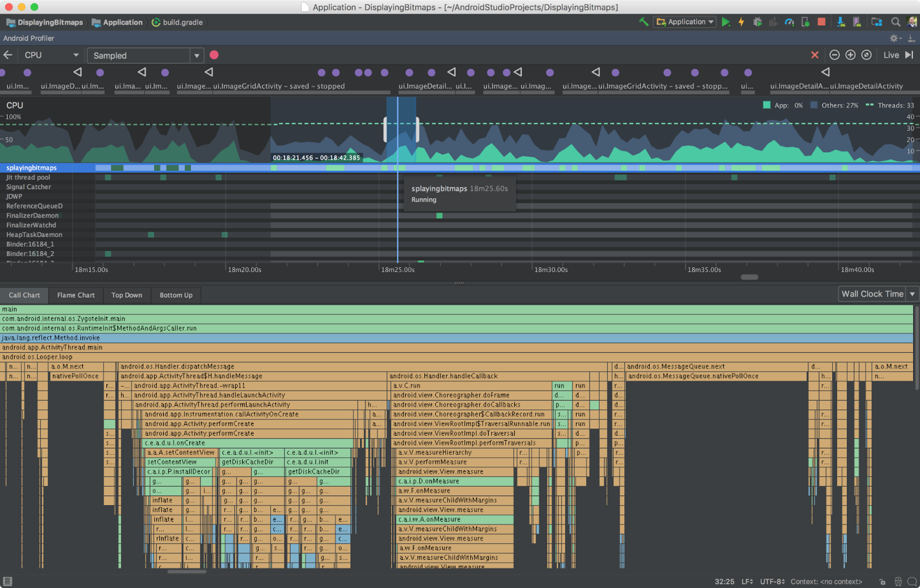
Task: Click the hammer Make Project icon
Action: pyautogui.click(x=643, y=22)
